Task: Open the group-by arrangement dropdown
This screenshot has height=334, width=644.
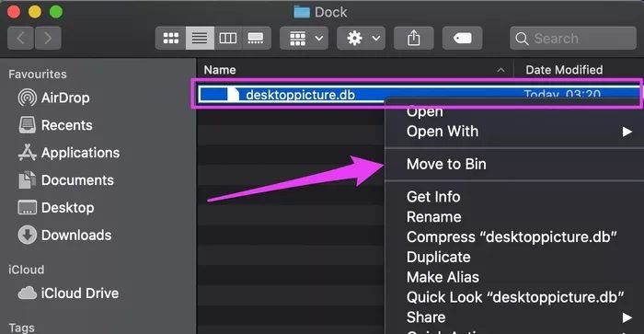Action: point(304,39)
